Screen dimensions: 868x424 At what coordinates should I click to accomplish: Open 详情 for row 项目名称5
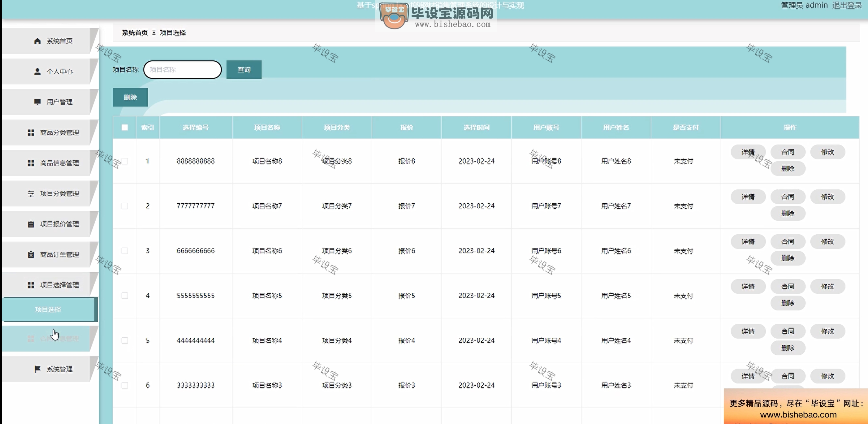point(748,287)
